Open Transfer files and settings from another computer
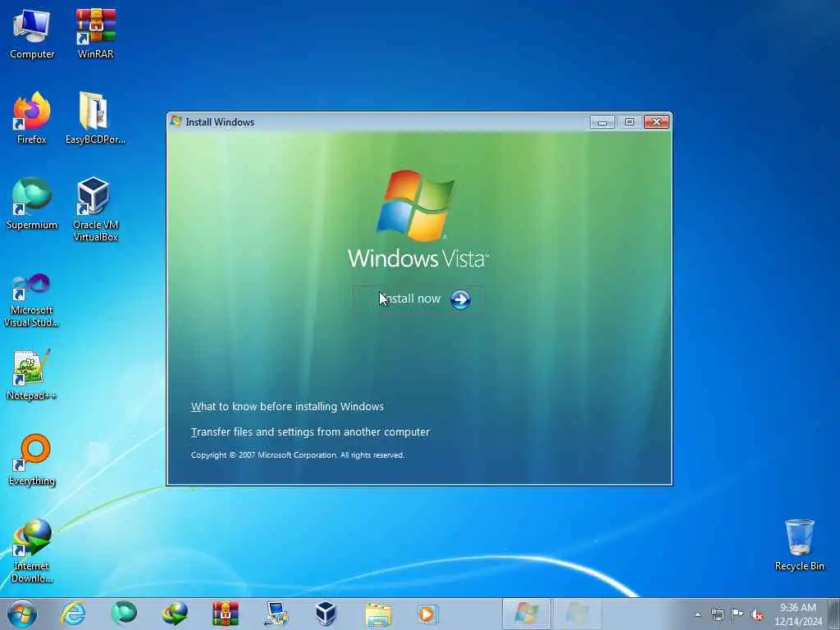This screenshot has width=840, height=630. (310, 431)
